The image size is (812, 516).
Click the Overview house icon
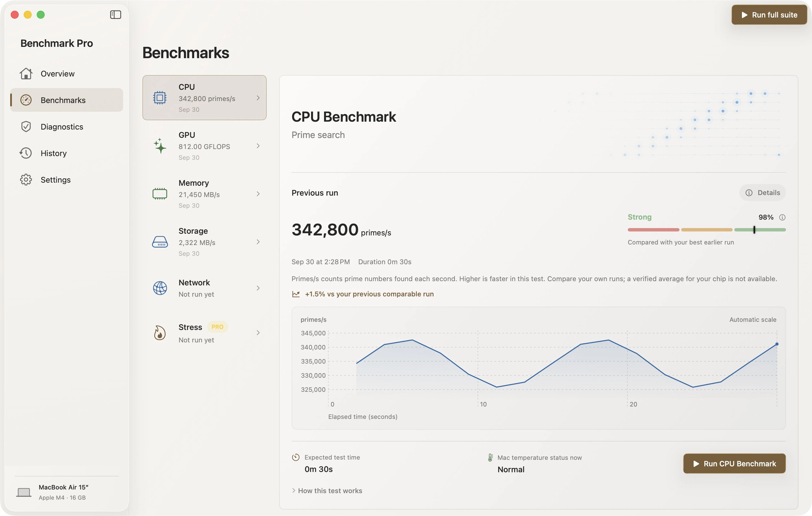click(26, 73)
